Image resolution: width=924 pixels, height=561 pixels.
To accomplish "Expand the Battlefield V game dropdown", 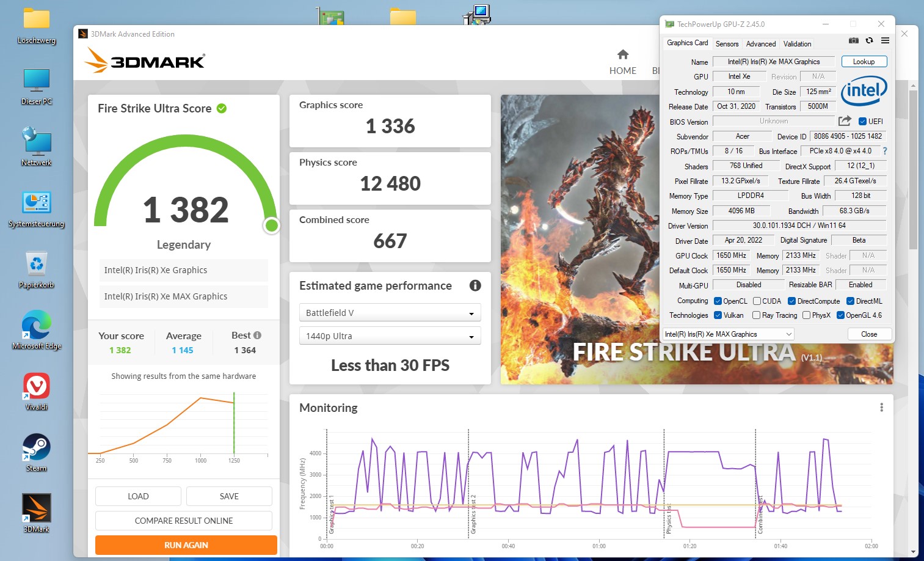I will tap(390, 312).
